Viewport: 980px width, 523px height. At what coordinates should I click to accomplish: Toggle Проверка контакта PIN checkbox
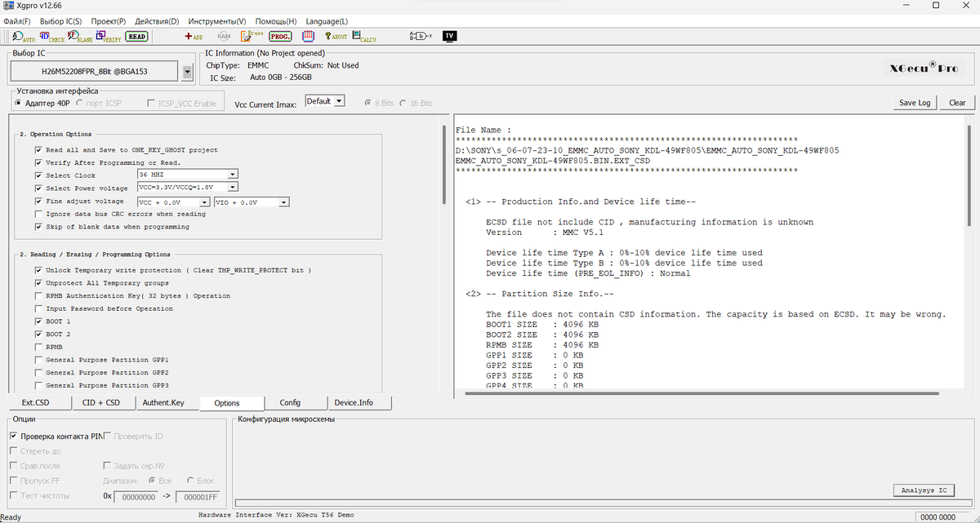(13, 437)
